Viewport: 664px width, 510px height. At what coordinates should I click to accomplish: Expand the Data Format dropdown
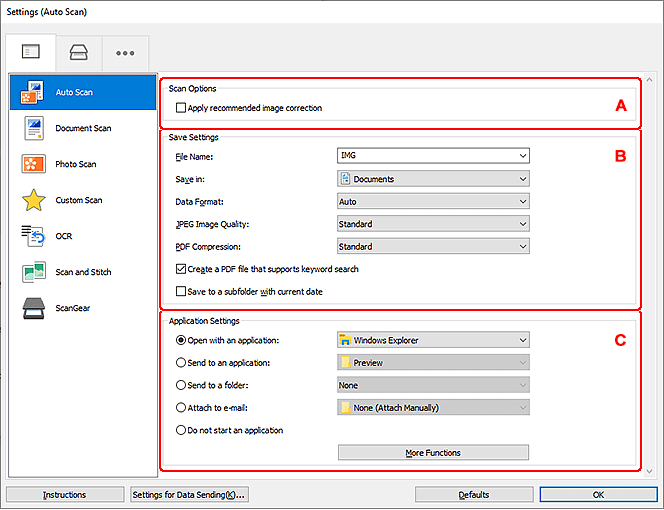tap(433, 201)
